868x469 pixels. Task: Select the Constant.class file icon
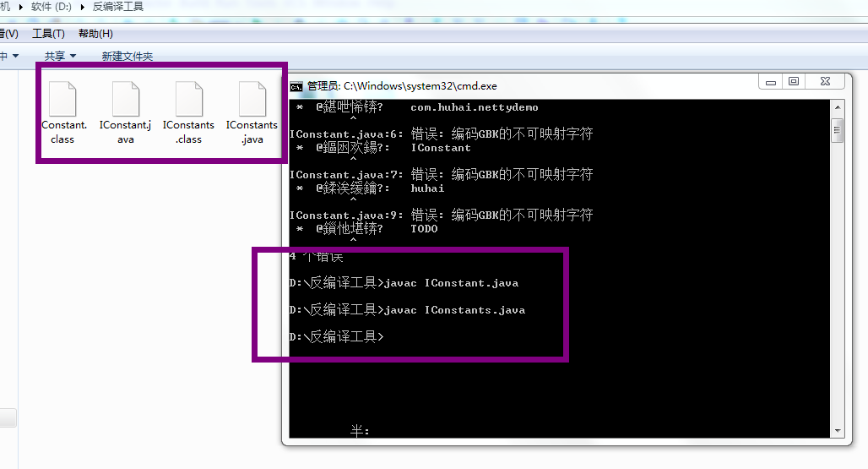coord(62,99)
